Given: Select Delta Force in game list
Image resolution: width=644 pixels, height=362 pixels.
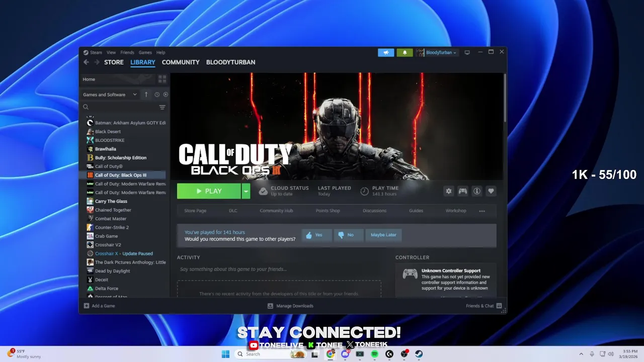Looking at the screenshot, I should [x=126, y=289].
